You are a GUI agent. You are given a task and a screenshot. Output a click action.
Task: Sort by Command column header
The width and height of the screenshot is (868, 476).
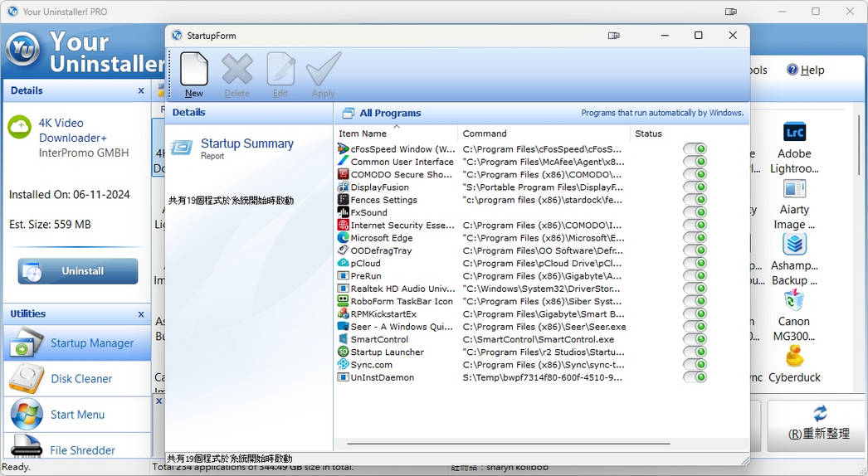pos(544,134)
